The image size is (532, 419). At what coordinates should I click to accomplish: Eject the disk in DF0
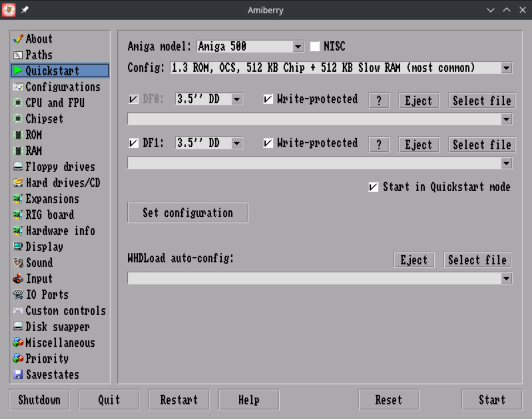tap(419, 101)
